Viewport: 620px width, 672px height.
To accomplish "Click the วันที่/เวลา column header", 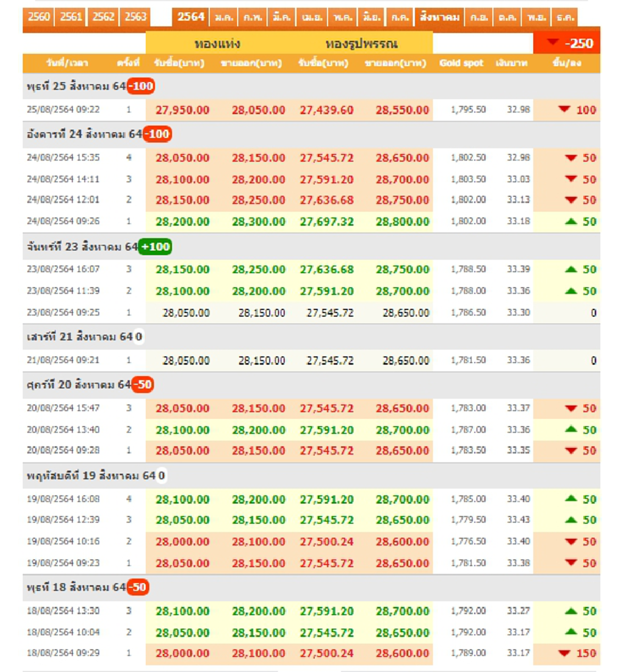I will click(x=67, y=63).
